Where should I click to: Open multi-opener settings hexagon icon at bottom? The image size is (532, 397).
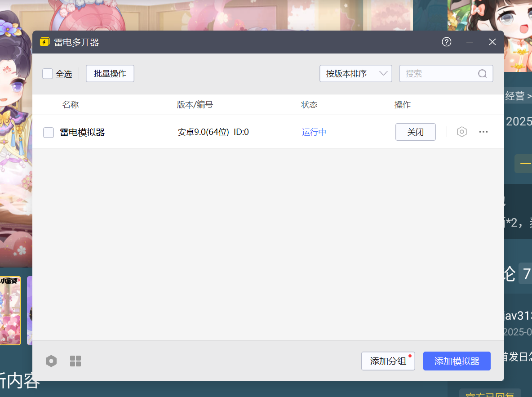click(x=51, y=361)
